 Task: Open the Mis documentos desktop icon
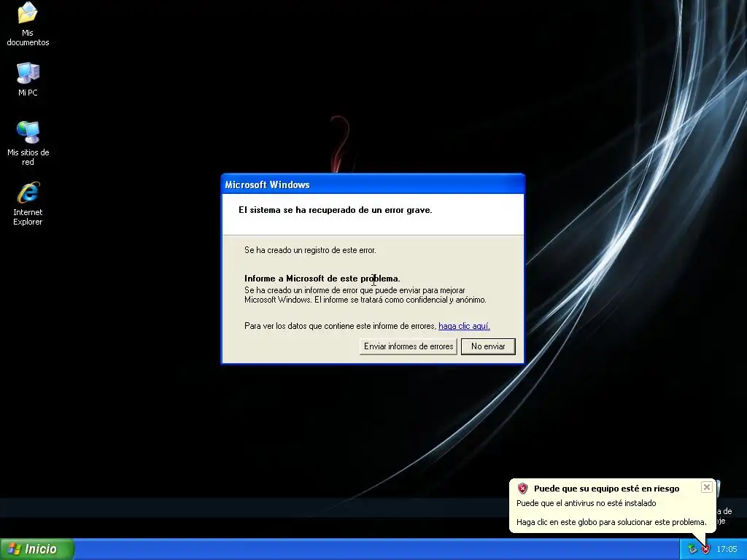(x=28, y=24)
